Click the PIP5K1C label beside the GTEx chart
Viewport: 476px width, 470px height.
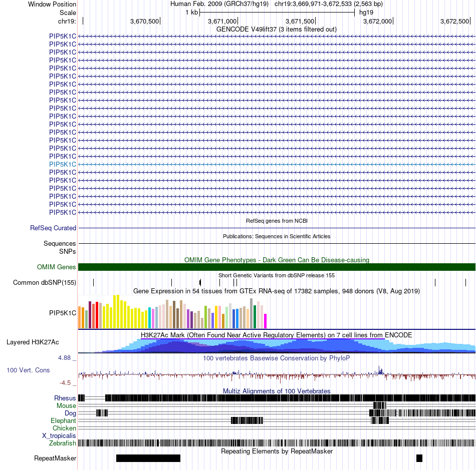pyautogui.click(x=63, y=313)
